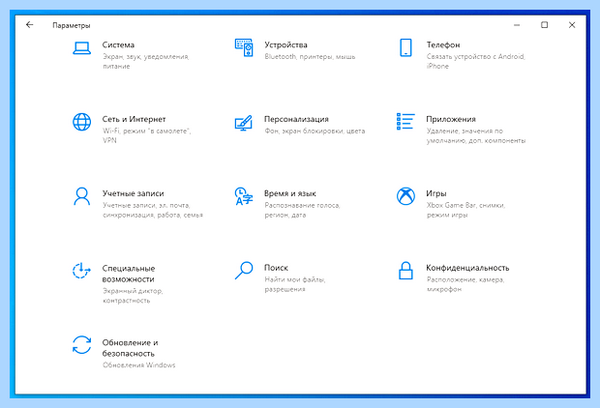Viewport: 600px width, 408px height.
Task: Click the "Экран, звук, уведомления, питание" description
Action: click(145, 61)
